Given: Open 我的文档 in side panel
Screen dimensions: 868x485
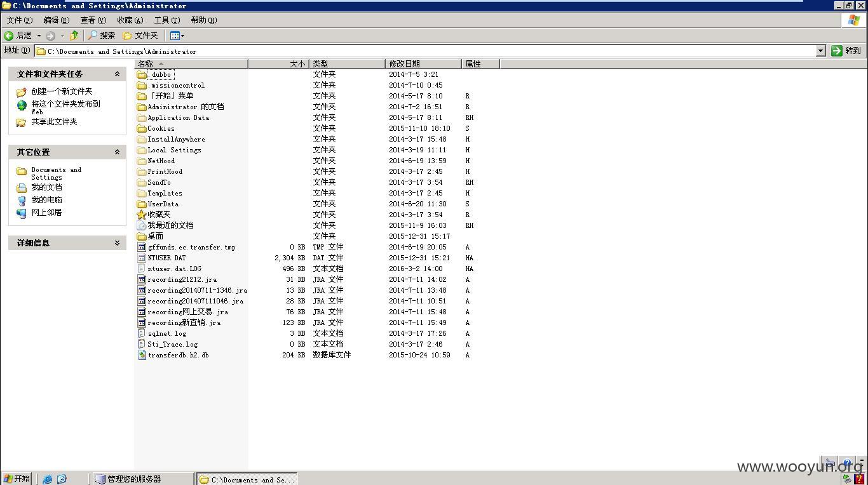Looking at the screenshot, I should (46, 187).
